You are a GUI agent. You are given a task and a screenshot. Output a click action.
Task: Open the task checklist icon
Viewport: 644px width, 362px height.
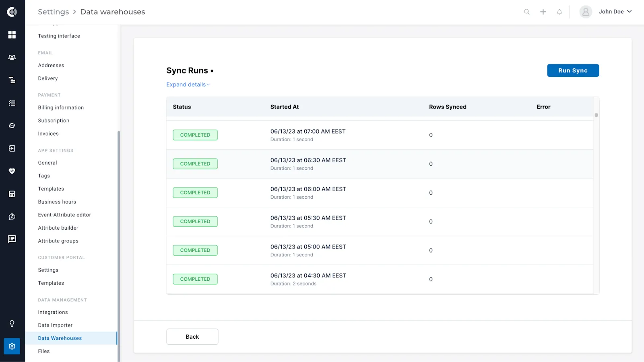tap(12, 103)
